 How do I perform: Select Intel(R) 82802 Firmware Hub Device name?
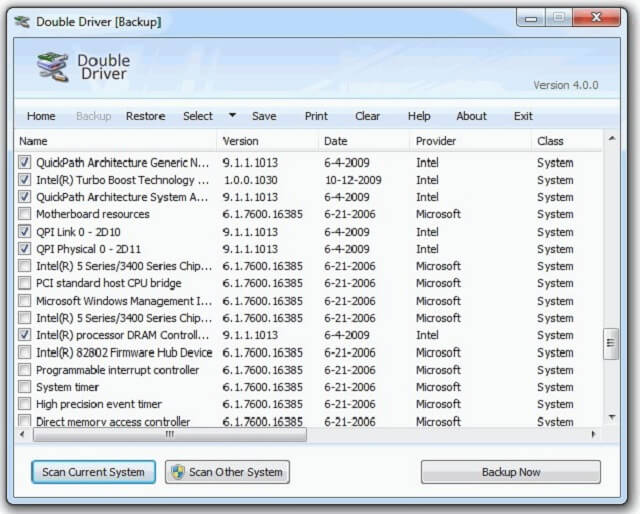(x=124, y=352)
